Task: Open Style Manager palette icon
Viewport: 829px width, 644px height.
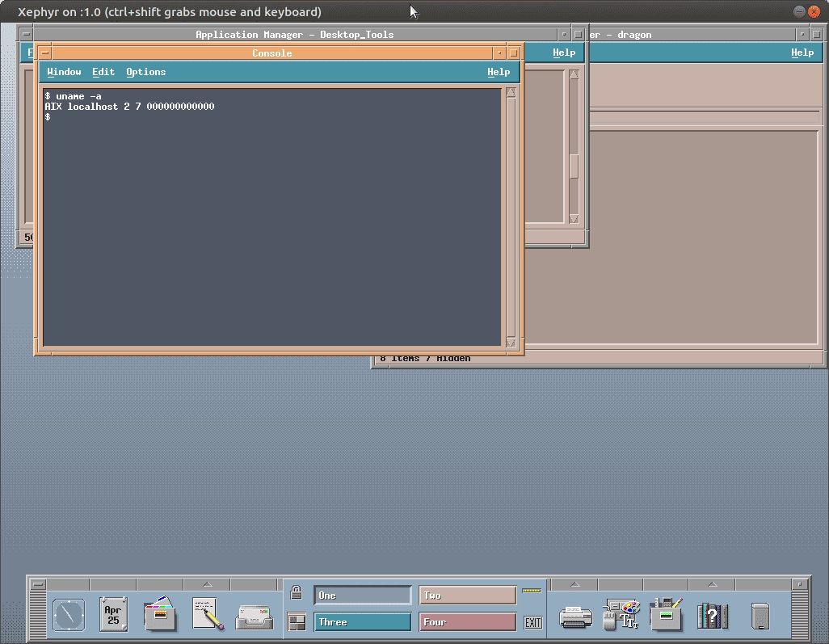Action: 621,614
